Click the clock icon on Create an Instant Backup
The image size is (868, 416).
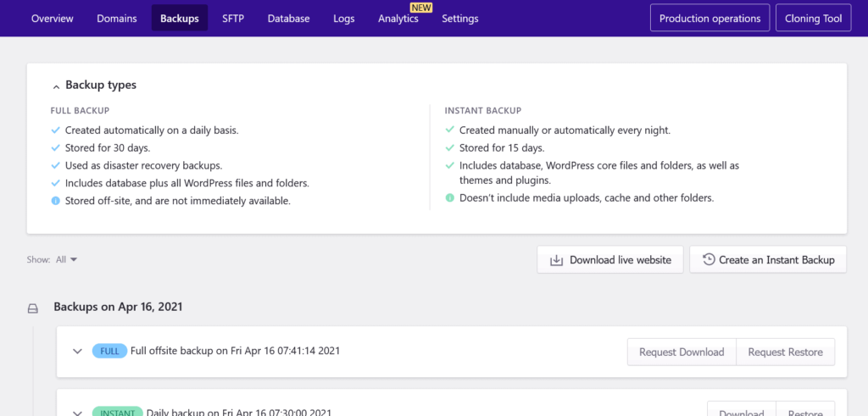coord(708,260)
